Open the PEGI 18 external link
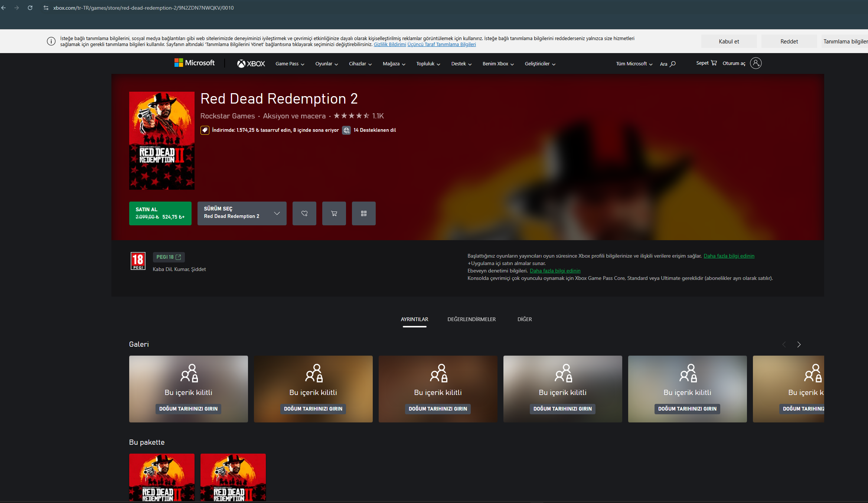The width and height of the screenshot is (868, 503). 169,257
